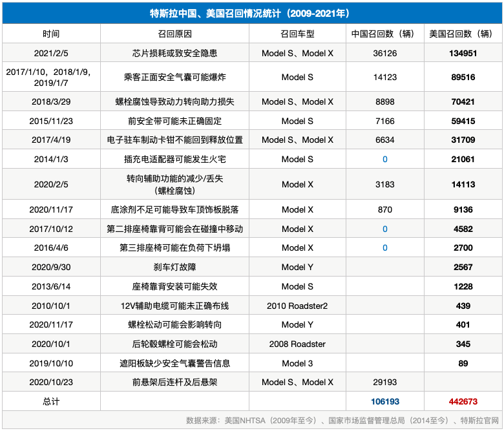This screenshot has width=504, height=431.
Task: Click China recall value 8898
Action: pyautogui.click(x=384, y=101)
